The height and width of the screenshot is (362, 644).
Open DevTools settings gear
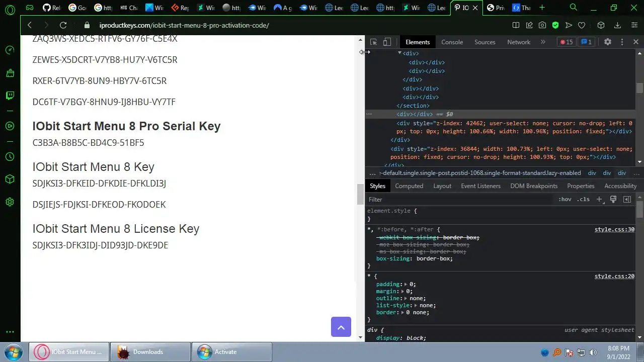[608, 42]
